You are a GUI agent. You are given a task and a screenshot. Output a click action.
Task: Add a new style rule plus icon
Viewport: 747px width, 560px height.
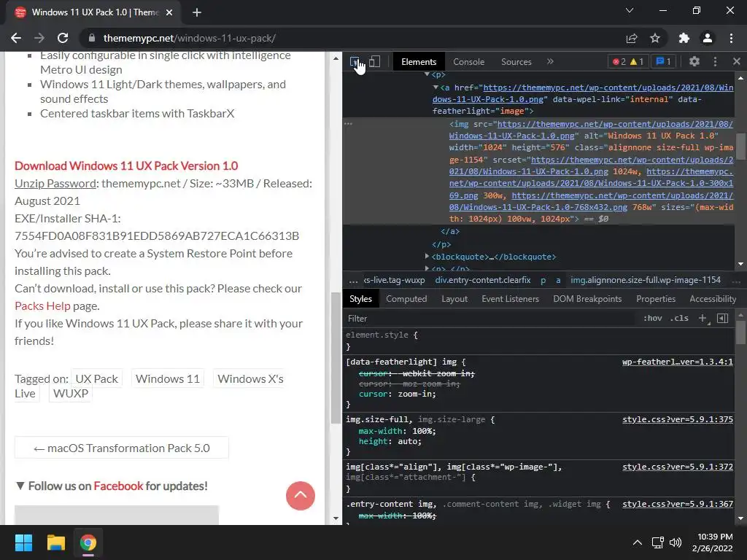703,318
